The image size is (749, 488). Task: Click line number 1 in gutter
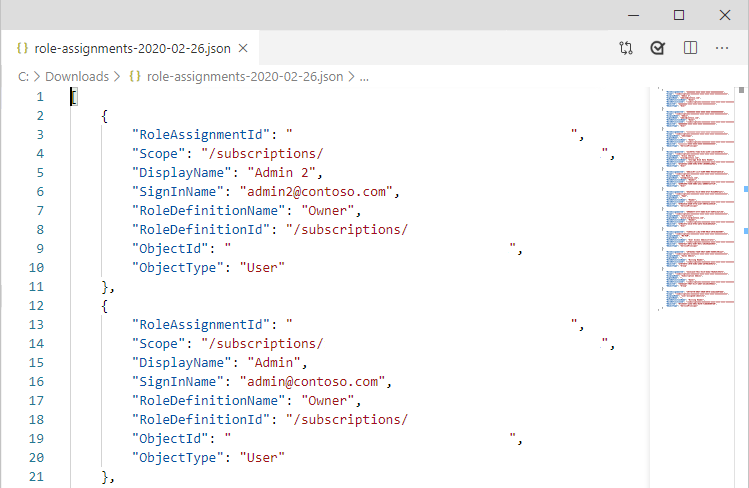(x=39, y=97)
